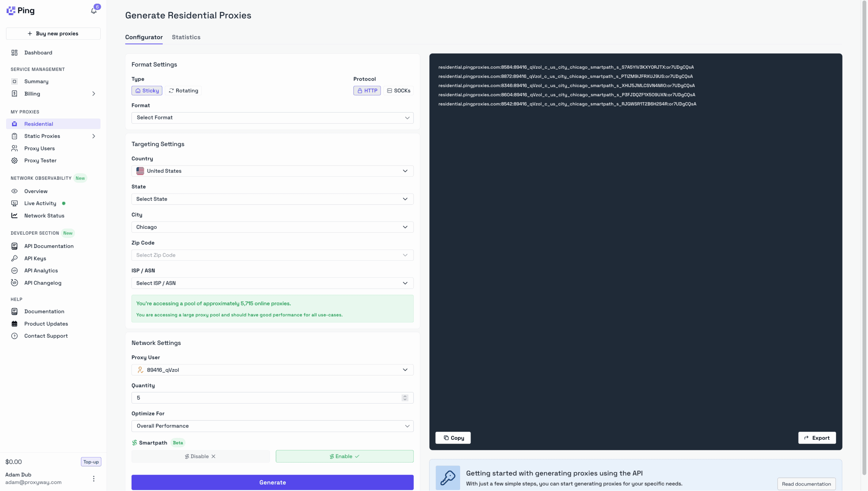Click the Product Updates calendar icon
This screenshot has width=868, height=491.
pyautogui.click(x=14, y=324)
